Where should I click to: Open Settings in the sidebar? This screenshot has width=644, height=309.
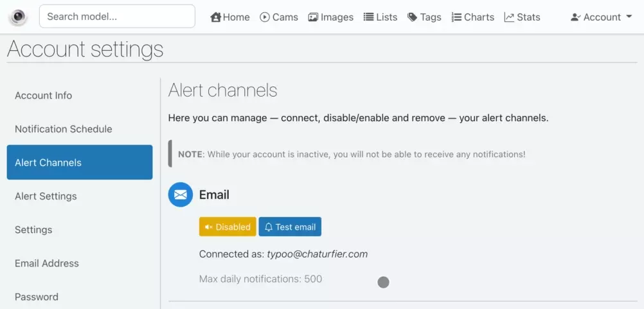(80, 230)
